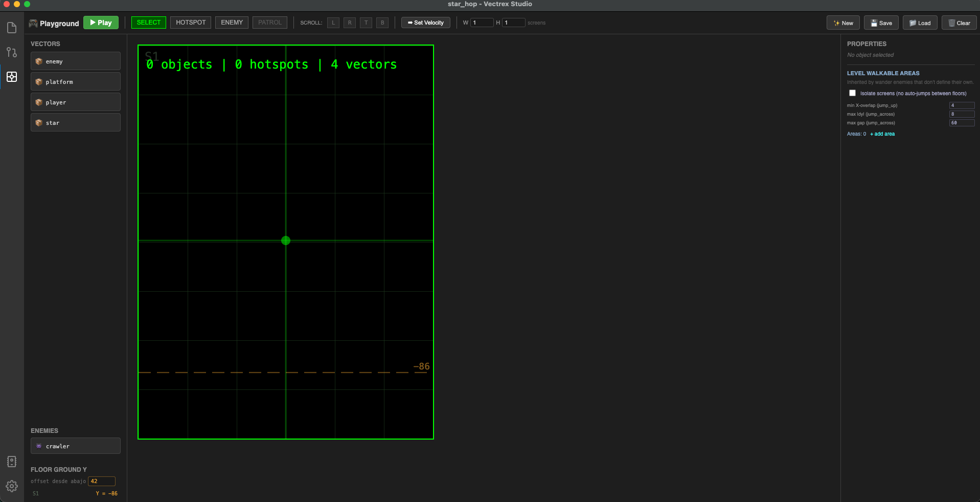
Task: Toggle scroll top T button
Action: (366, 23)
